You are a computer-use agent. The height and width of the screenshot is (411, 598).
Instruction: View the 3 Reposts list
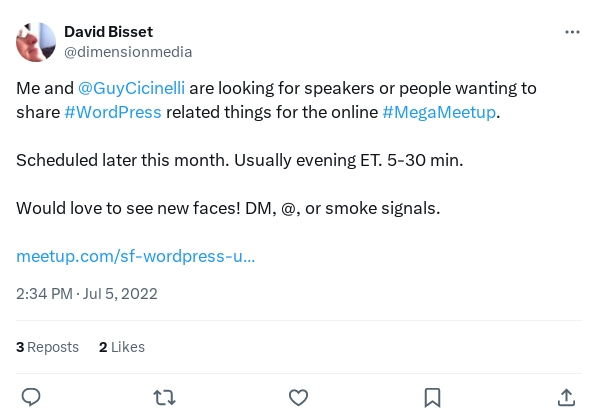pos(47,347)
